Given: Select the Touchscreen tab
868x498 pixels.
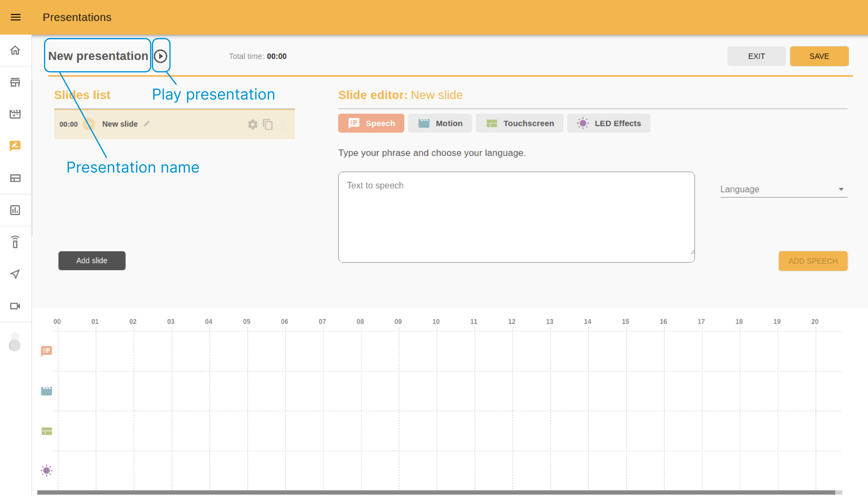Looking at the screenshot, I should click(519, 123).
